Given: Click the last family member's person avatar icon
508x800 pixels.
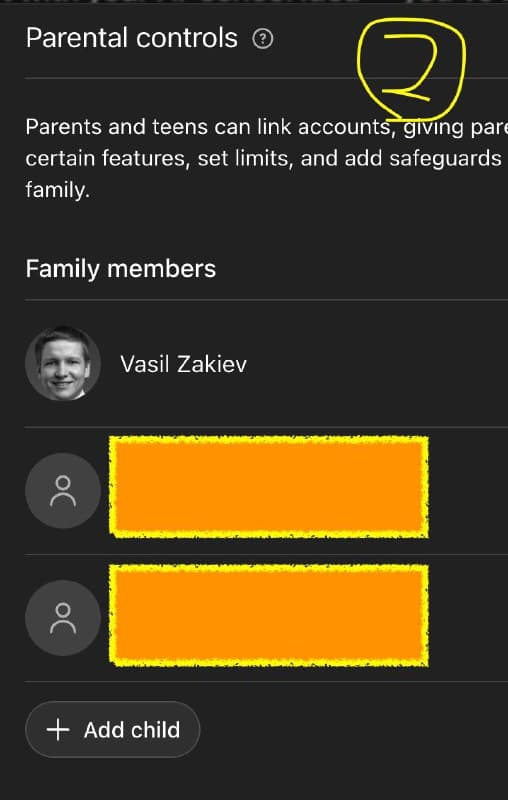Looking at the screenshot, I should tap(63, 618).
